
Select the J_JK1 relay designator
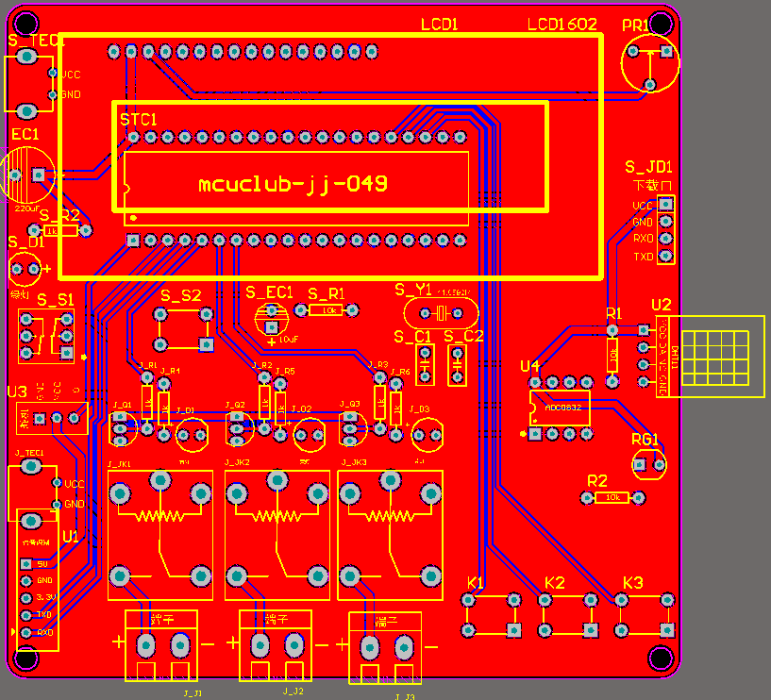[x=119, y=464]
